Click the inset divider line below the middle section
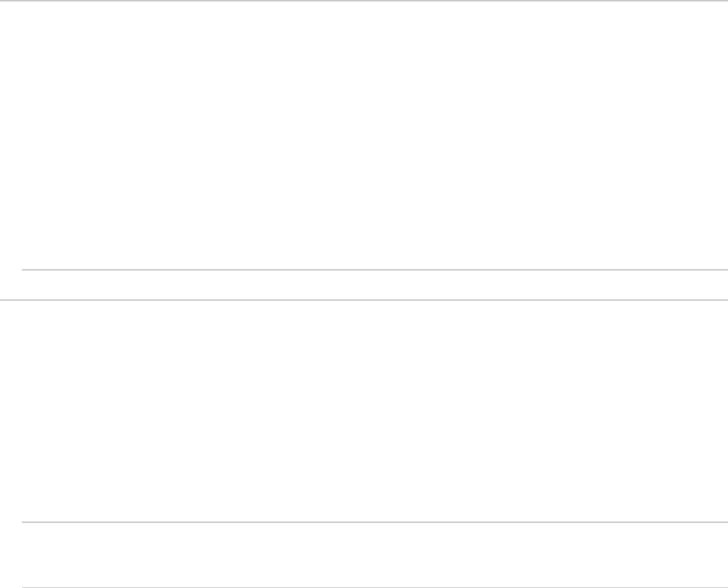 pyautogui.click(x=375, y=522)
